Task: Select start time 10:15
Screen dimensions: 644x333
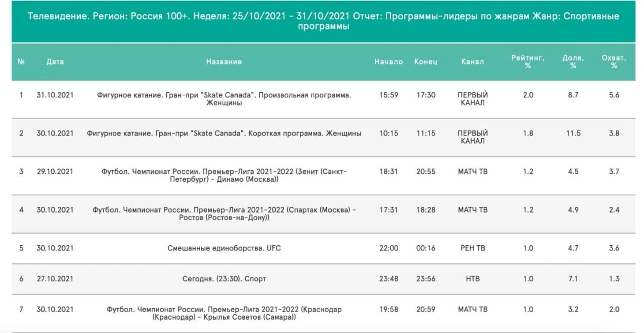Action: tap(389, 133)
